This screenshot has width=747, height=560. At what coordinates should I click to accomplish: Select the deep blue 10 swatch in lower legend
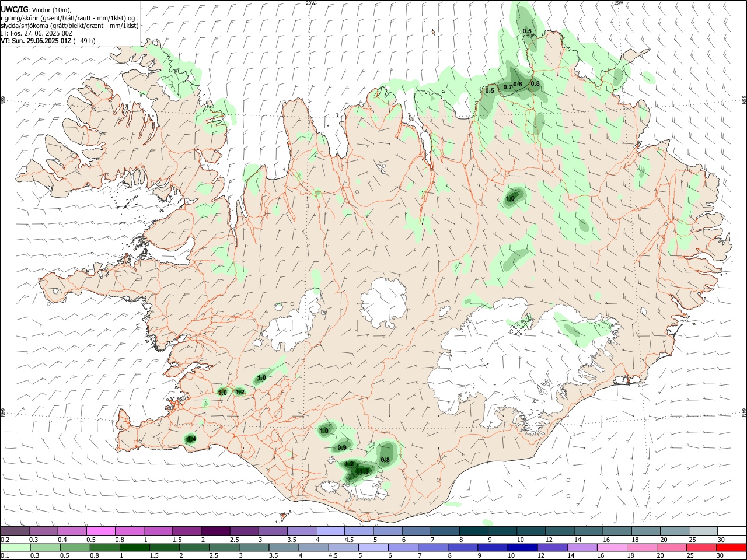[x=522, y=547]
